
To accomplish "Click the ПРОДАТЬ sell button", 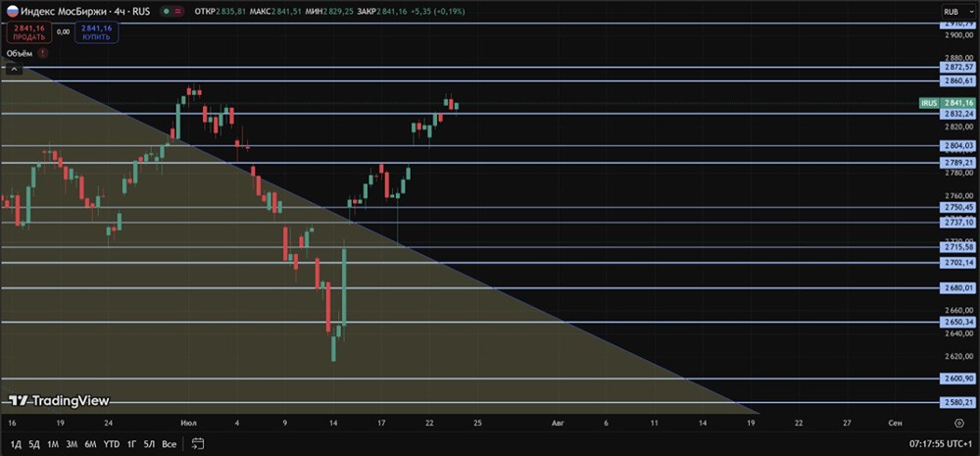I will (28, 32).
